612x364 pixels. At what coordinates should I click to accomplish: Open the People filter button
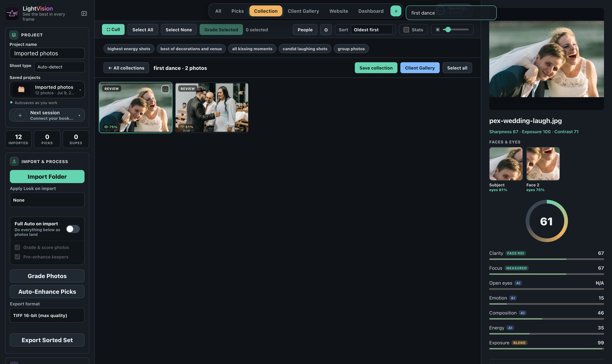pyautogui.click(x=305, y=30)
